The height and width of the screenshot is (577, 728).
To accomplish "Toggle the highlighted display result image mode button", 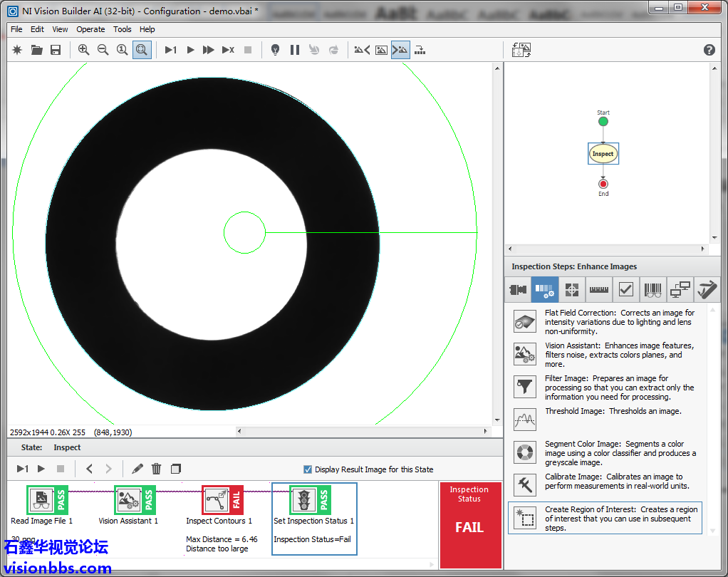I will (400, 50).
